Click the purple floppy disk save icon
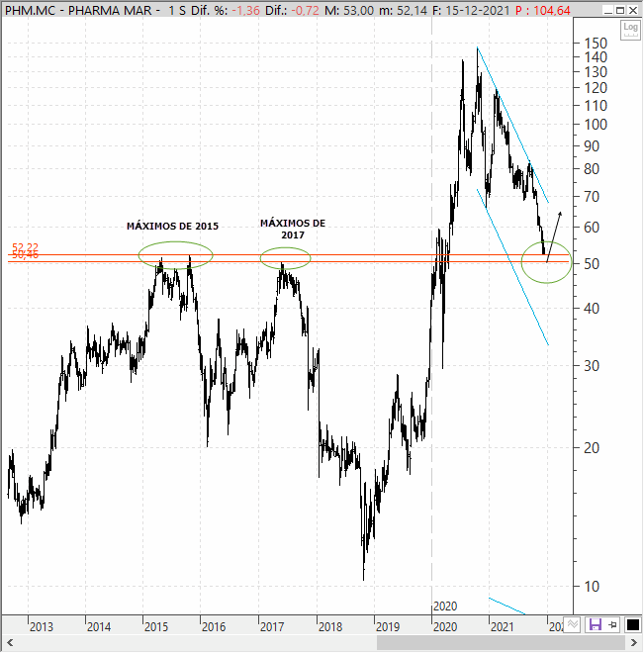 click(595, 624)
